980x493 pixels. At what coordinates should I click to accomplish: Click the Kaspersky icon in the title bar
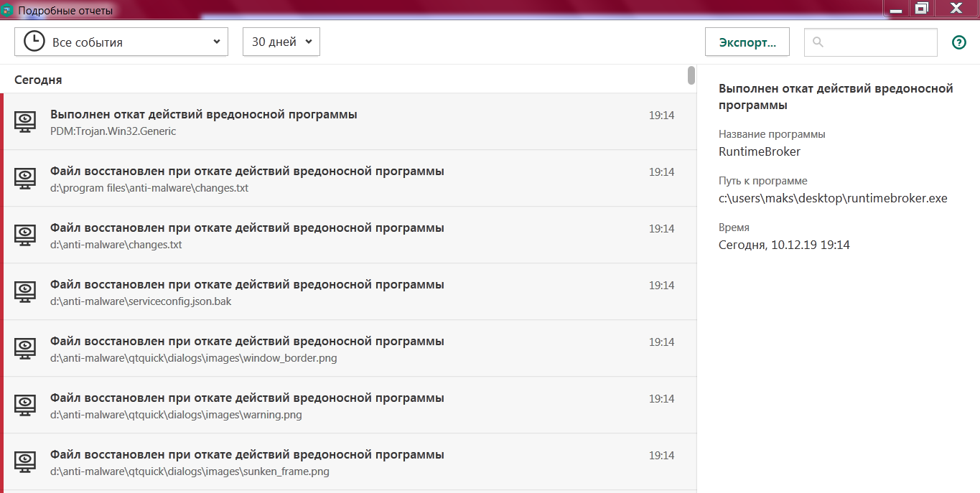point(8,10)
